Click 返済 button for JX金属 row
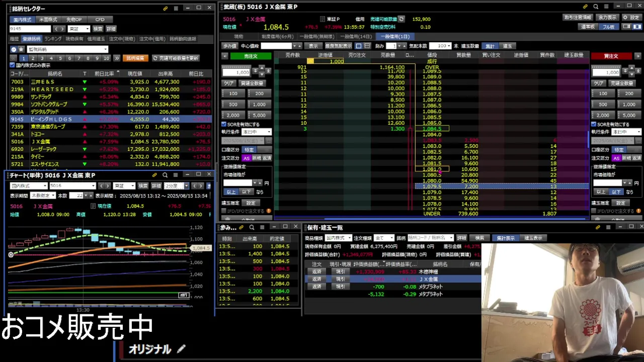The image size is (644, 362). (316, 279)
